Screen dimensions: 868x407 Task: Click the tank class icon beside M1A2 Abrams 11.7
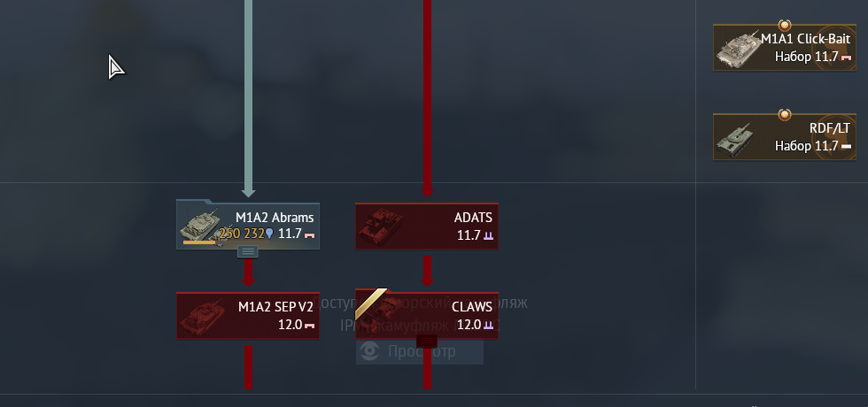(x=310, y=236)
